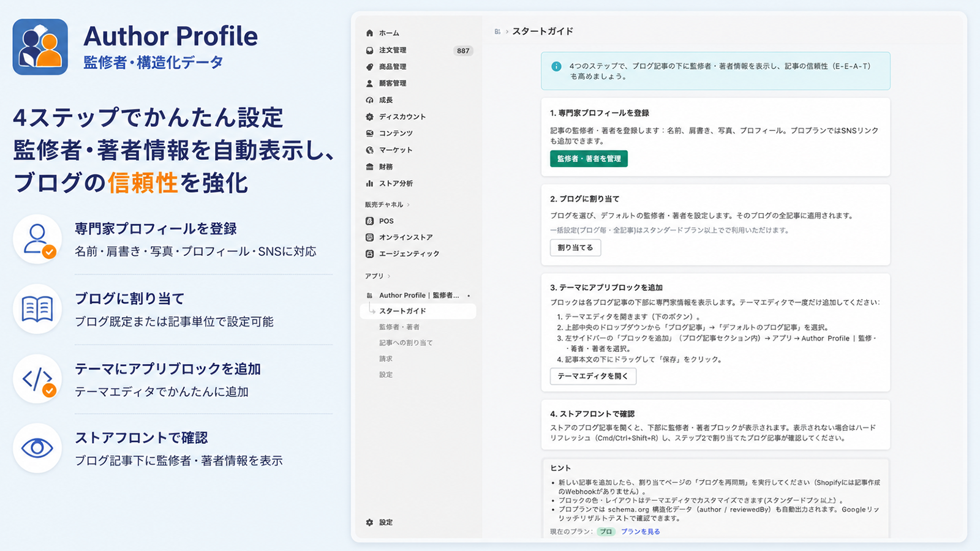Screen dimensions: 980x551
Task: Click the info icon in the banner
Action: (x=556, y=66)
